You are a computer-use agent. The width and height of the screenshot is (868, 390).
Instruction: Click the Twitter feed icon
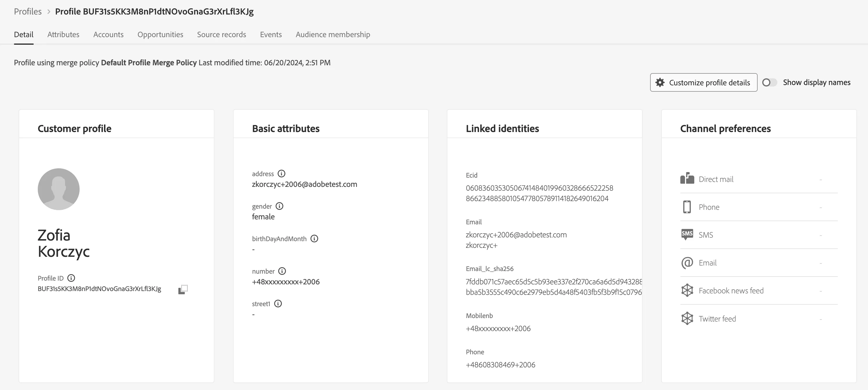[687, 318]
